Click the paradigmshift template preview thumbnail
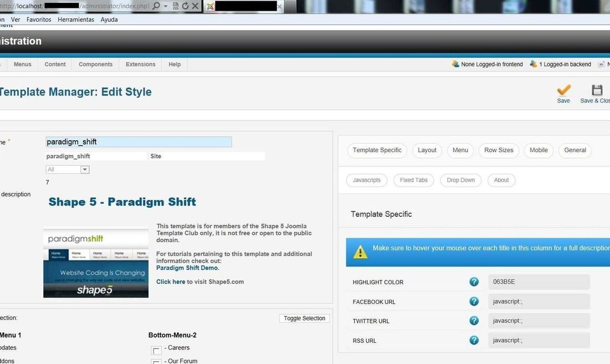 [x=96, y=263]
